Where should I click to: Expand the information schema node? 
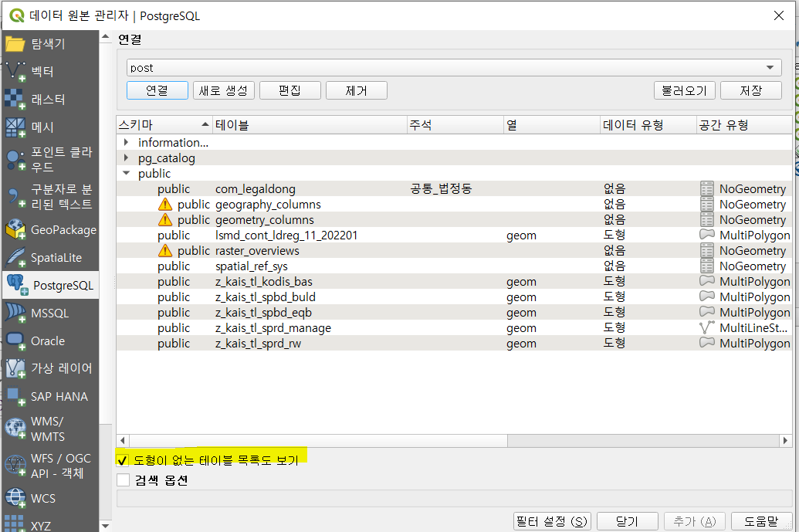click(x=126, y=142)
